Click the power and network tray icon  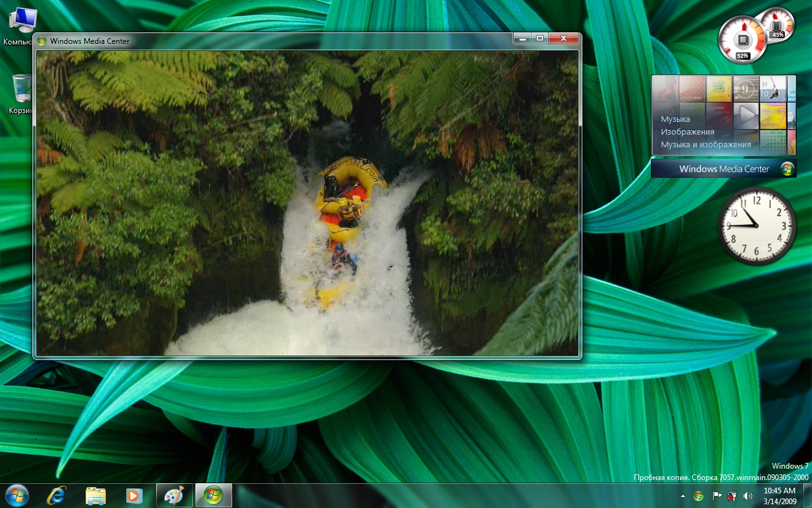point(732,496)
